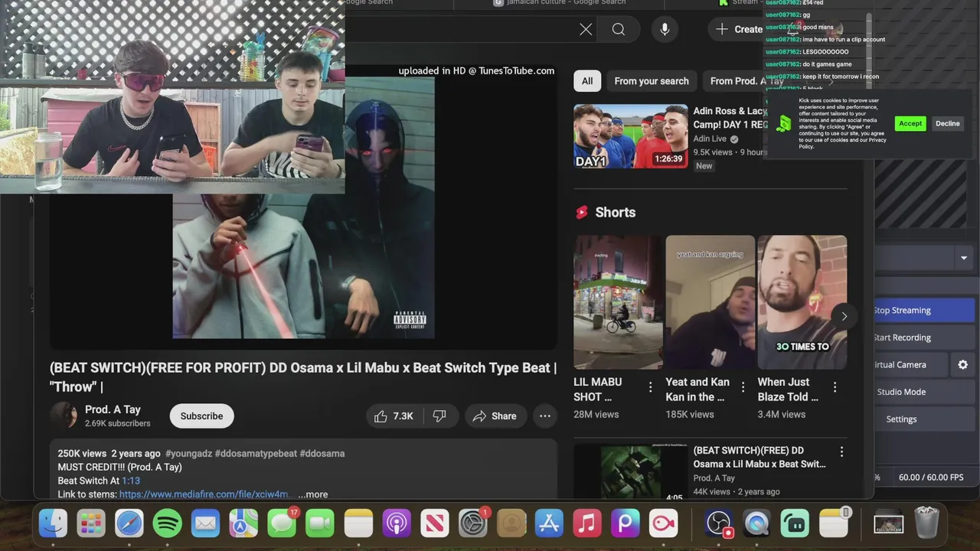The image size is (980, 551).
Task: Click Virtual Camera button in OBS
Action: [x=911, y=365]
